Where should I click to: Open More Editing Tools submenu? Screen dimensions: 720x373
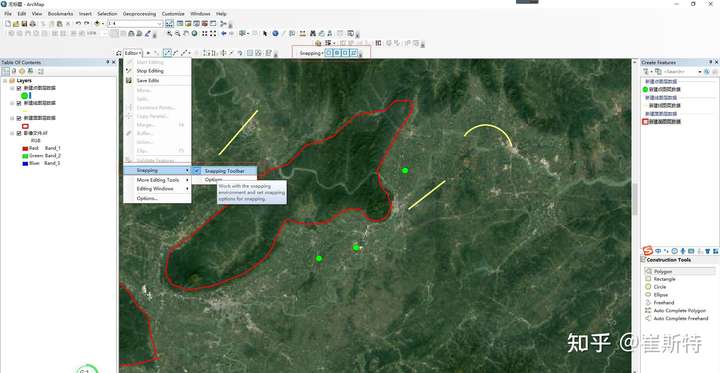(x=157, y=180)
